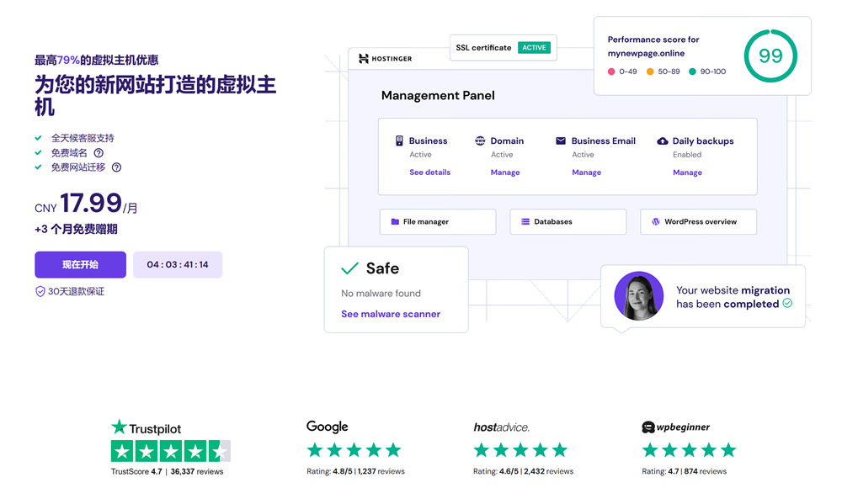Click the Google logo
The image size is (842, 504).
[327, 427]
